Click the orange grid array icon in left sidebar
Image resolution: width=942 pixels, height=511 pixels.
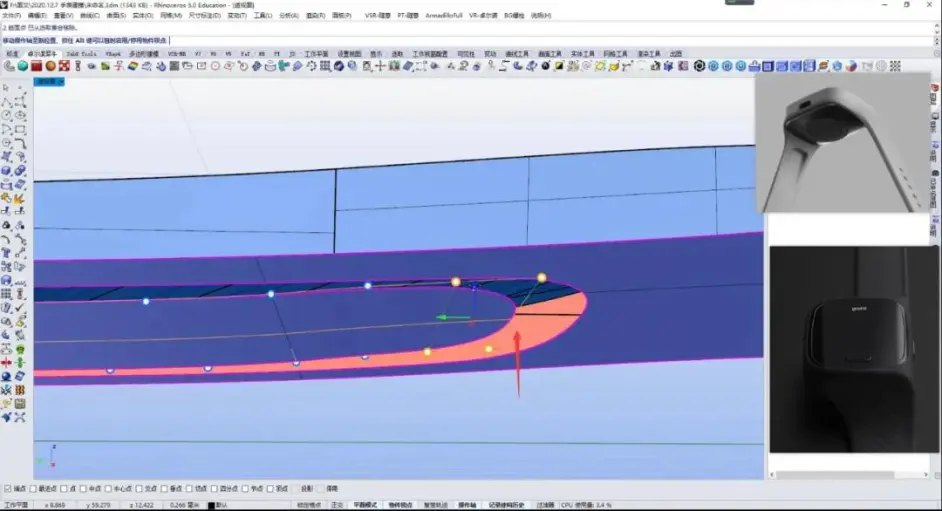point(20,390)
